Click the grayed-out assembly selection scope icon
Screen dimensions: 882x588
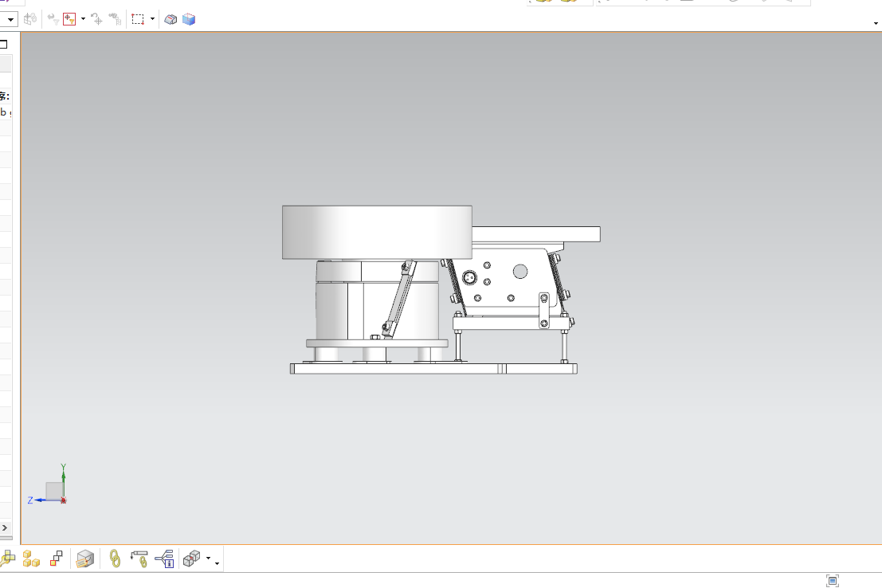pyautogui.click(x=30, y=19)
